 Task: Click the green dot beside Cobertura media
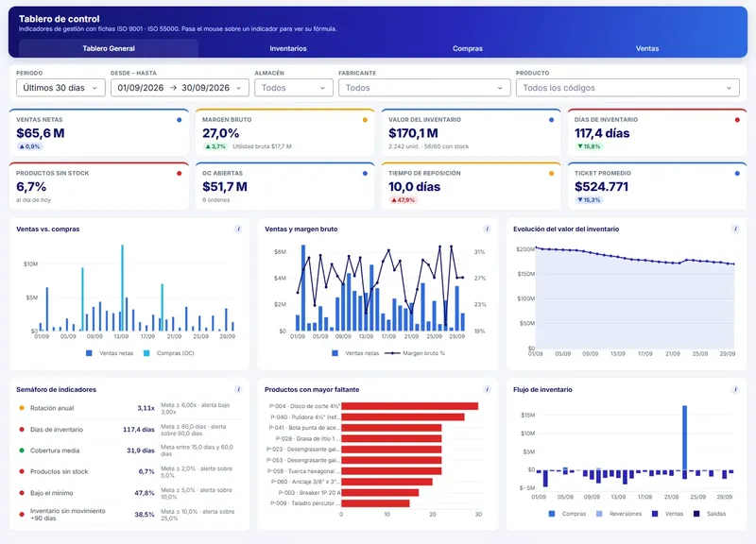(x=22, y=450)
